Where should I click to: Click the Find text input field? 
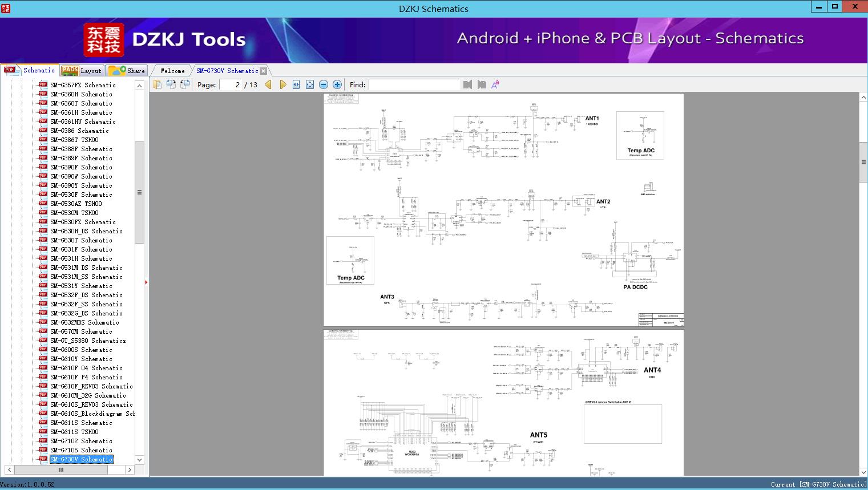414,84
